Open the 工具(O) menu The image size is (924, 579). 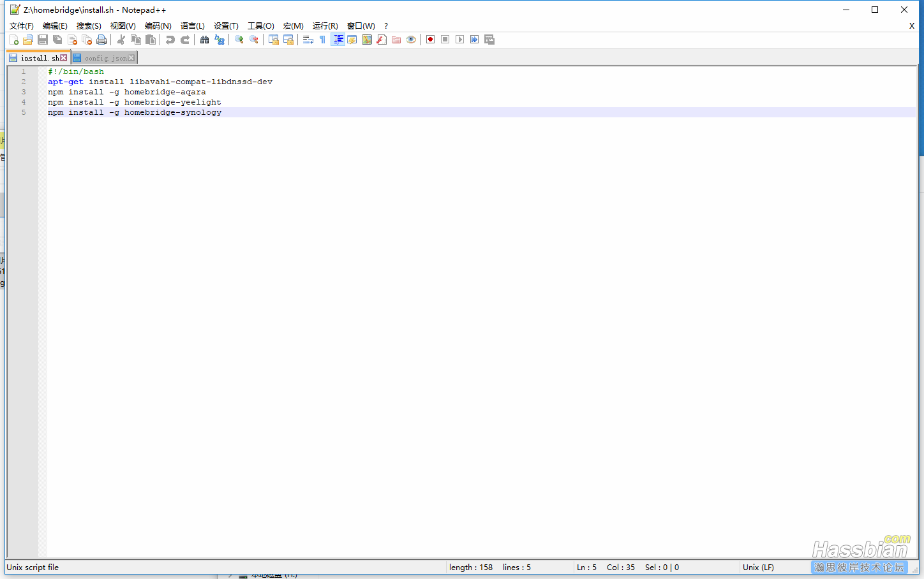point(261,26)
